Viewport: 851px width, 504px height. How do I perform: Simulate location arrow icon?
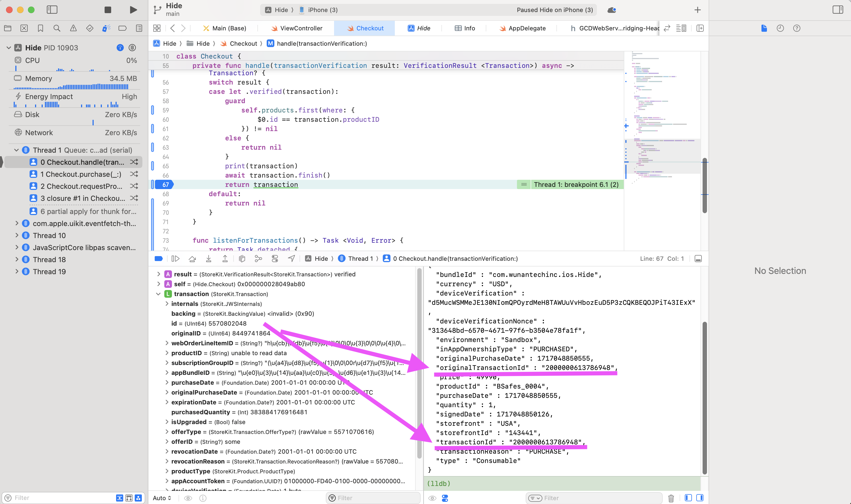tap(291, 259)
